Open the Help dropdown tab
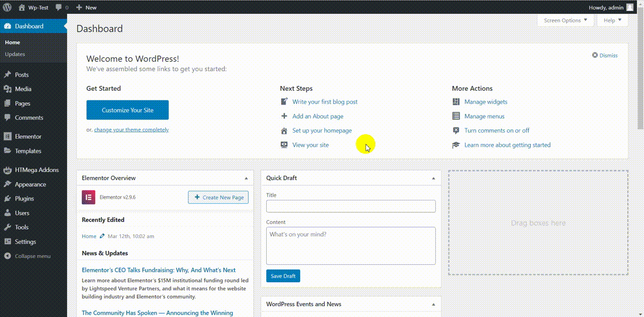 [x=612, y=20]
